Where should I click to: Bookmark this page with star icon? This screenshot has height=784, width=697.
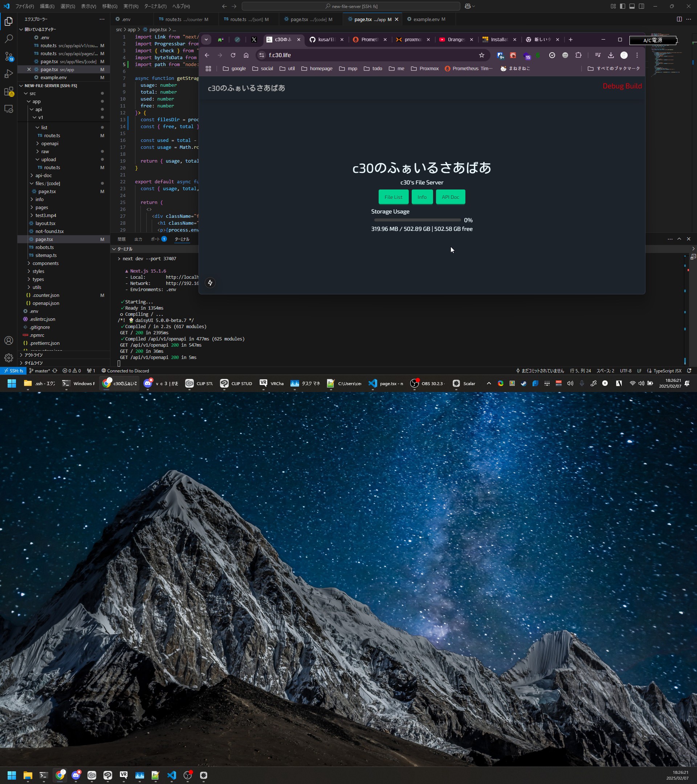click(481, 55)
